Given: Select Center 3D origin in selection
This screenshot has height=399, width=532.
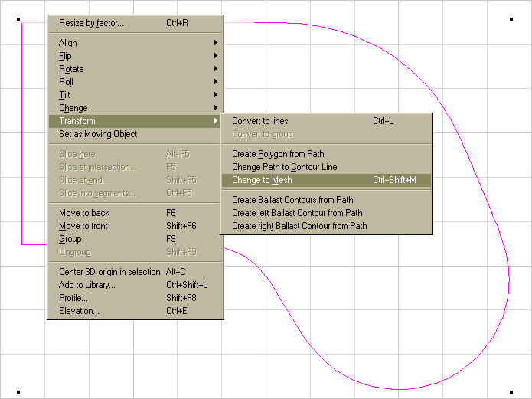Looking at the screenshot, I should [135, 272].
